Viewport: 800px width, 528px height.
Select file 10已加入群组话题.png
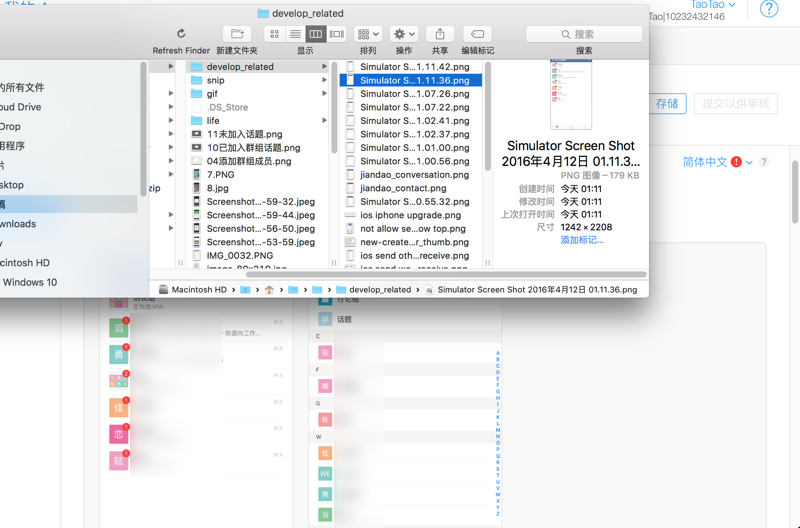coord(259,148)
